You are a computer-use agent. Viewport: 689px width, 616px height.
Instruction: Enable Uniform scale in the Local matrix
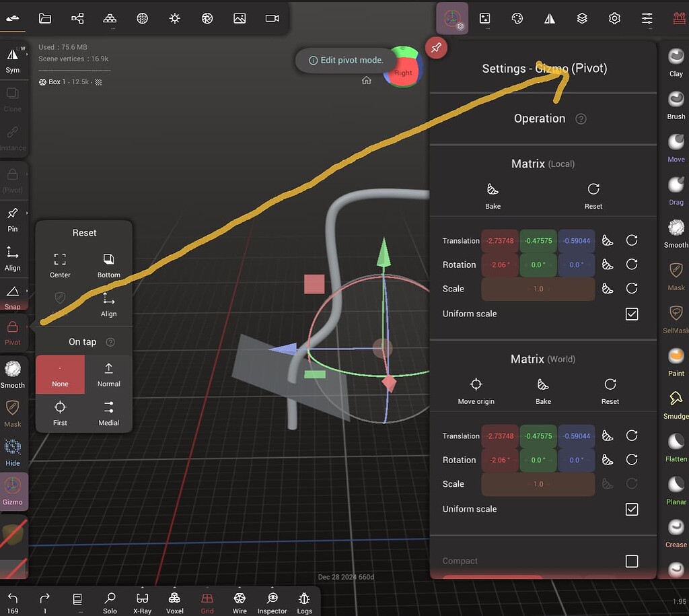[x=631, y=314]
